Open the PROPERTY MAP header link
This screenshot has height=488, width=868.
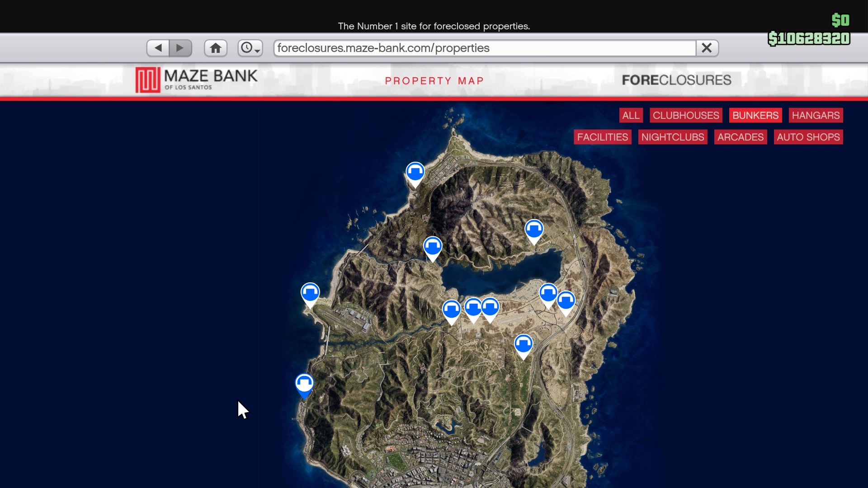434,80
